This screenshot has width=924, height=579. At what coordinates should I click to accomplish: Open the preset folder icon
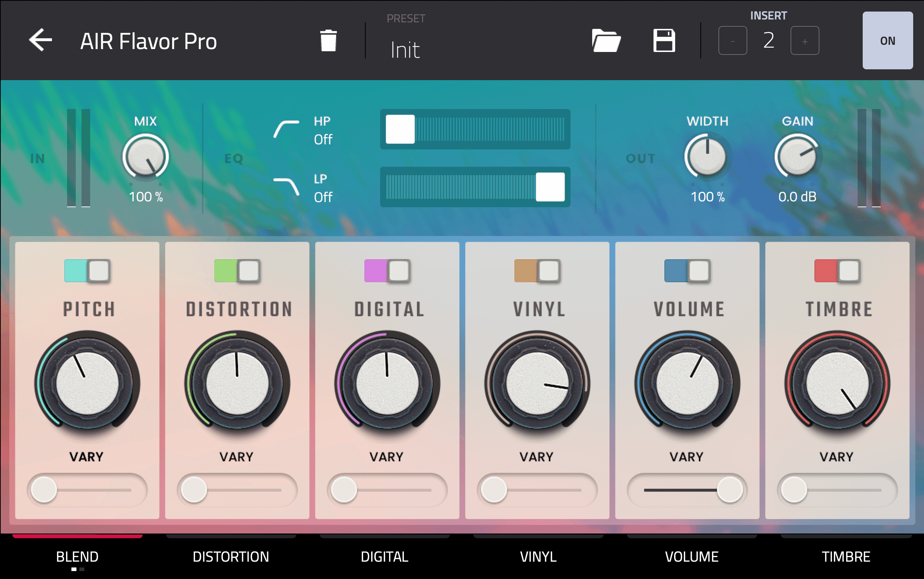(x=606, y=40)
